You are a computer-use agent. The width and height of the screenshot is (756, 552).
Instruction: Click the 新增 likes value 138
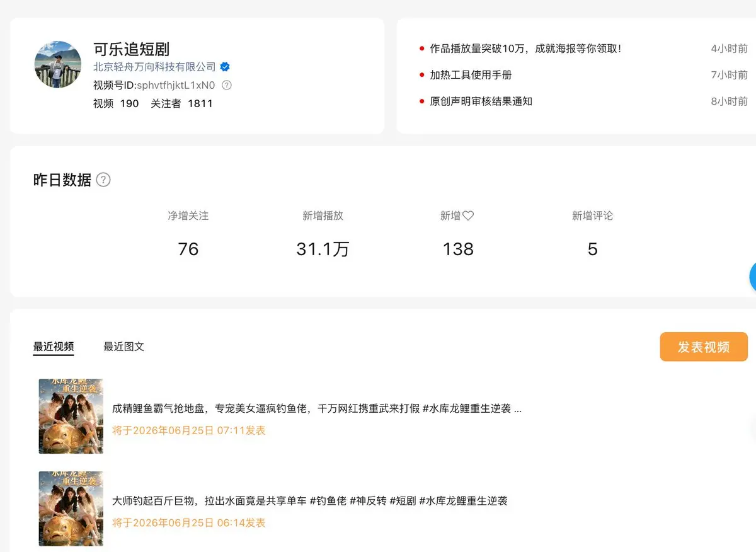[458, 249]
